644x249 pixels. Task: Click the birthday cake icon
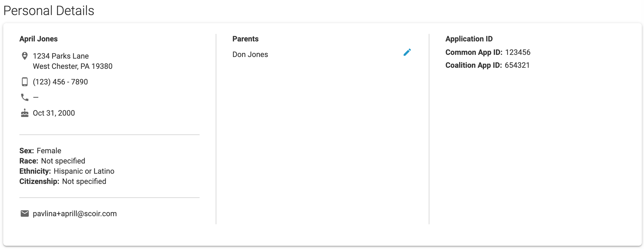point(24,113)
